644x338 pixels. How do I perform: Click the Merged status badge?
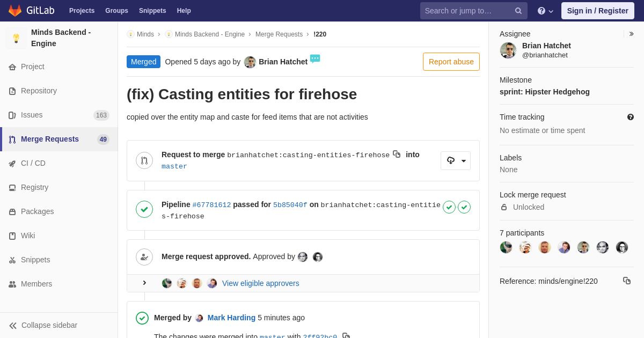pos(143,62)
